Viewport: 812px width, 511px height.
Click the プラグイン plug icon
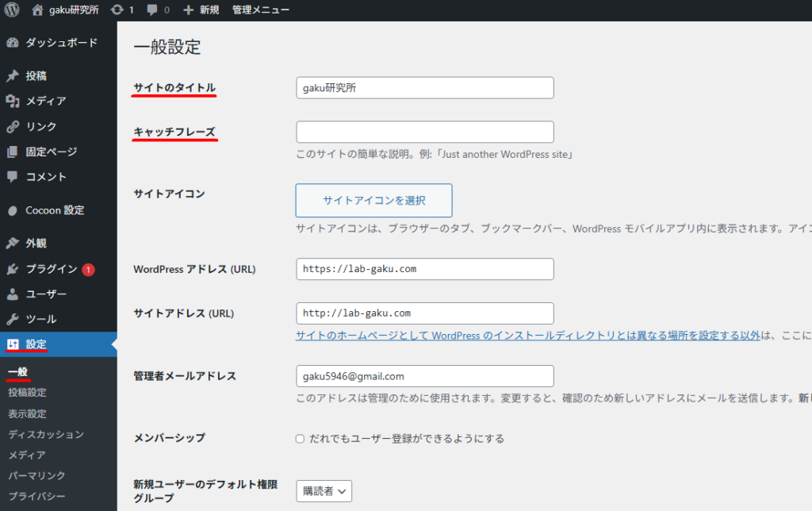click(13, 269)
